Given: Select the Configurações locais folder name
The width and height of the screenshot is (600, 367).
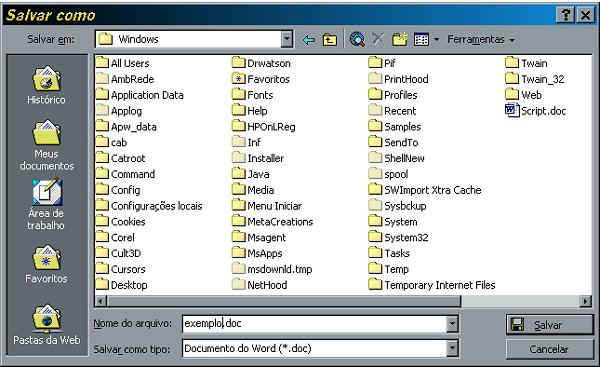Looking at the screenshot, I should point(157,206).
